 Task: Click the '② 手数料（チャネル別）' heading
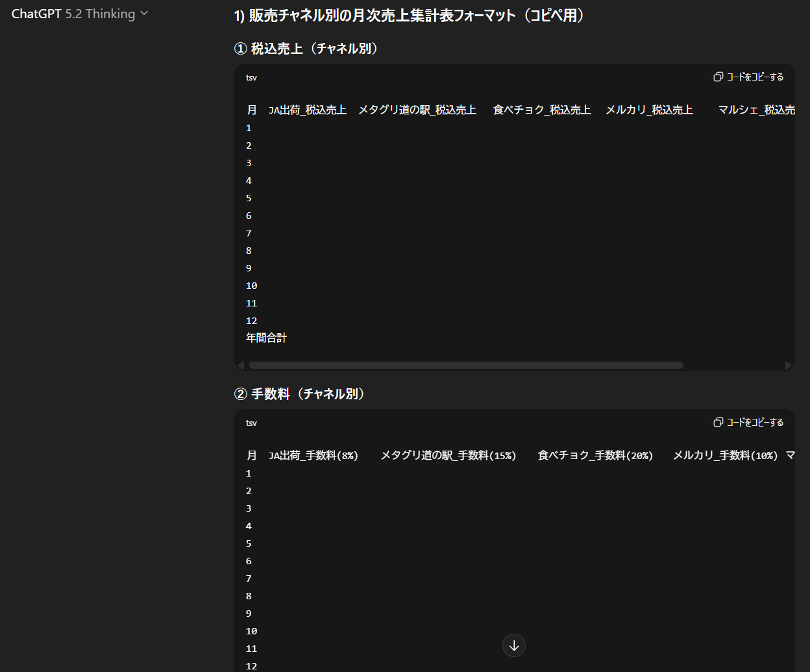pyautogui.click(x=299, y=393)
